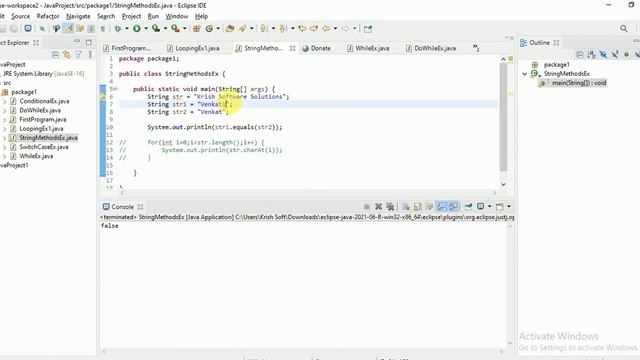Click the Last Edit Location arrow icon
The width and height of the screenshot is (640, 360).
[x=302, y=29]
